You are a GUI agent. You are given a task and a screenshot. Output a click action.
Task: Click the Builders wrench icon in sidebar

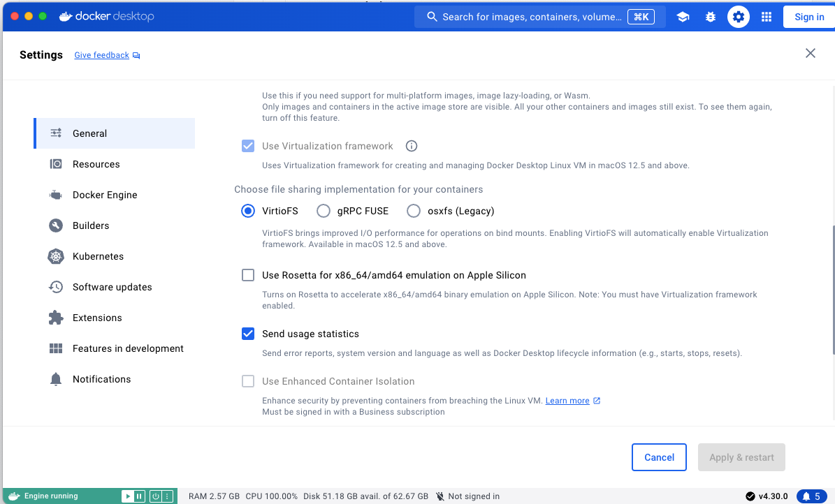point(56,225)
